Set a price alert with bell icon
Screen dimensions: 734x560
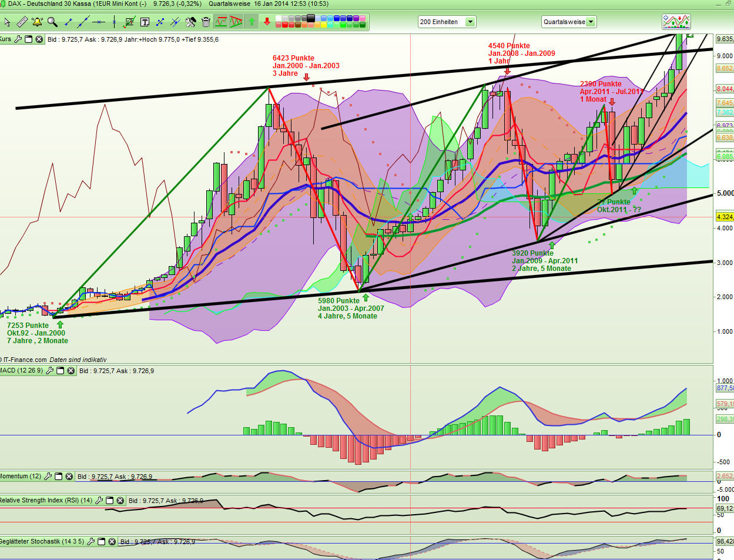pos(37,22)
